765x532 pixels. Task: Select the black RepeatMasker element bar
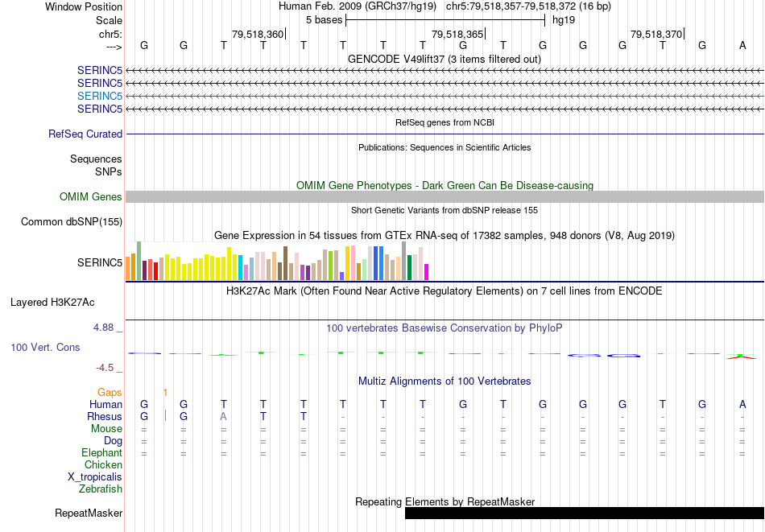[x=585, y=513]
